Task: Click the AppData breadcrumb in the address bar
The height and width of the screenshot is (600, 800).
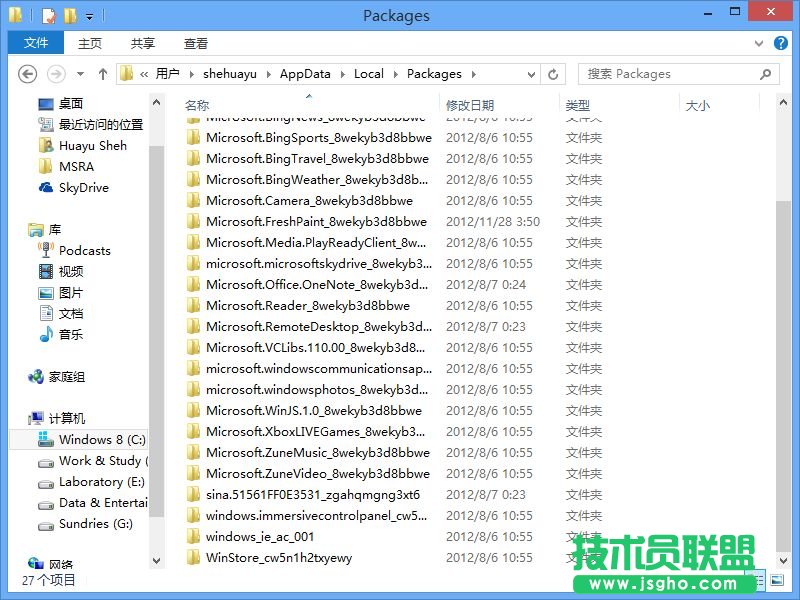Action: pos(305,73)
